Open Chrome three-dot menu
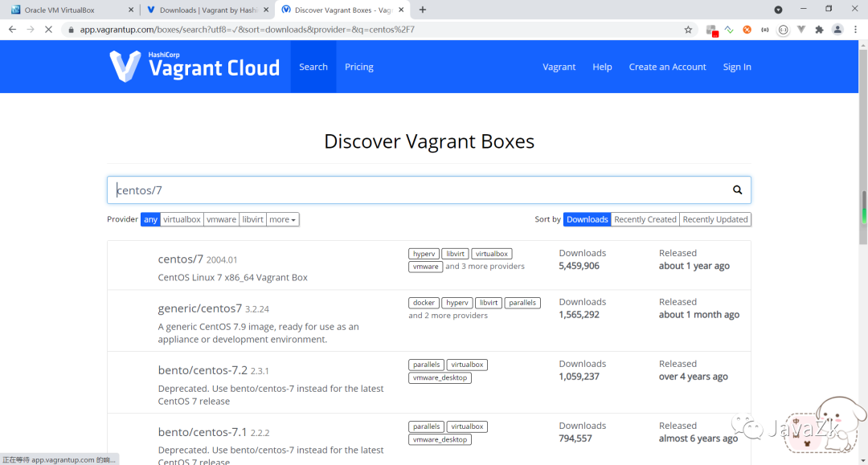Image resolution: width=868 pixels, height=465 pixels. [856, 30]
